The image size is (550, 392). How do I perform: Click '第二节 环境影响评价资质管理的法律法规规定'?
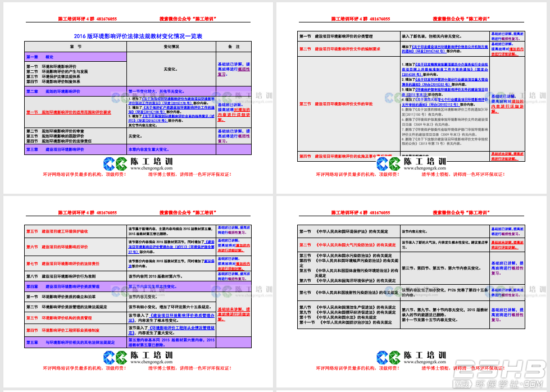click(67, 307)
